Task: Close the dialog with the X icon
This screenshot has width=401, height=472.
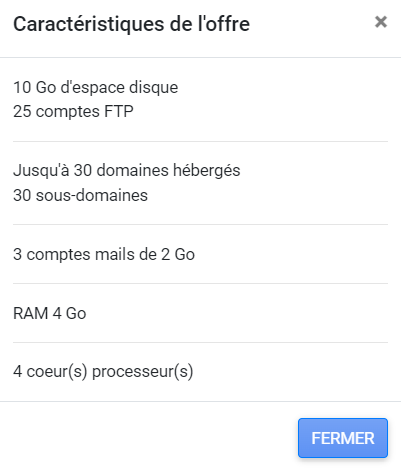Action: click(x=381, y=22)
